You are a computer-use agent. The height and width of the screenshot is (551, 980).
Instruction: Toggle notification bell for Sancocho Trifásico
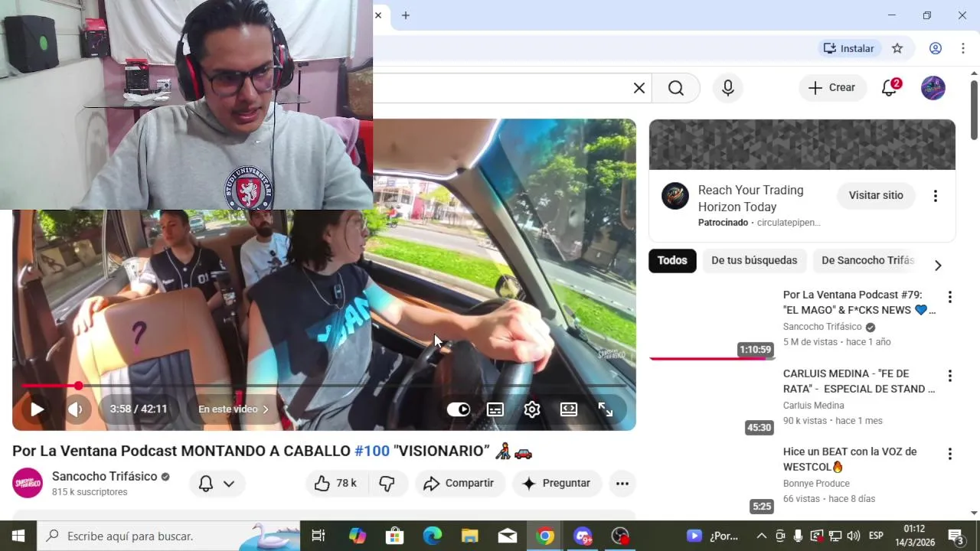[x=217, y=483]
